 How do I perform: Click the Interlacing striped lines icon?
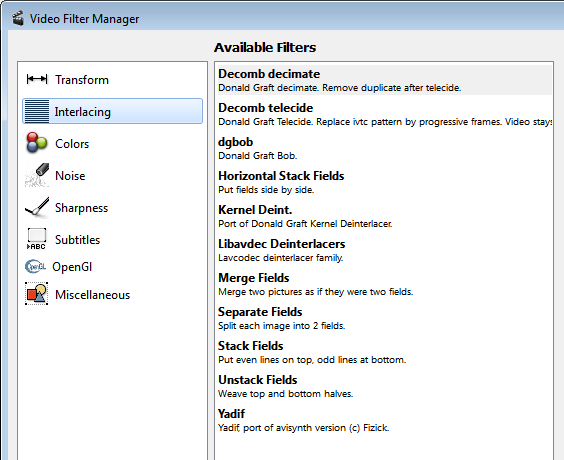click(37, 111)
